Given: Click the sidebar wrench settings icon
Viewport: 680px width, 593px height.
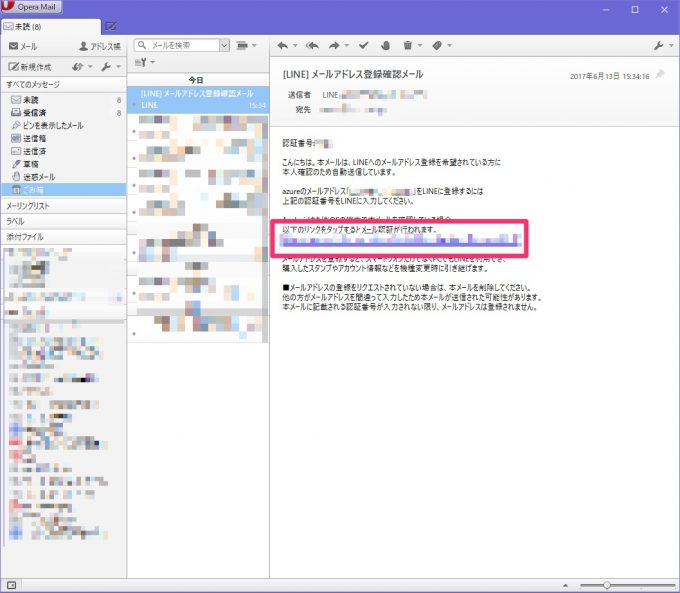Looking at the screenshot, I should tap(106, 67).
